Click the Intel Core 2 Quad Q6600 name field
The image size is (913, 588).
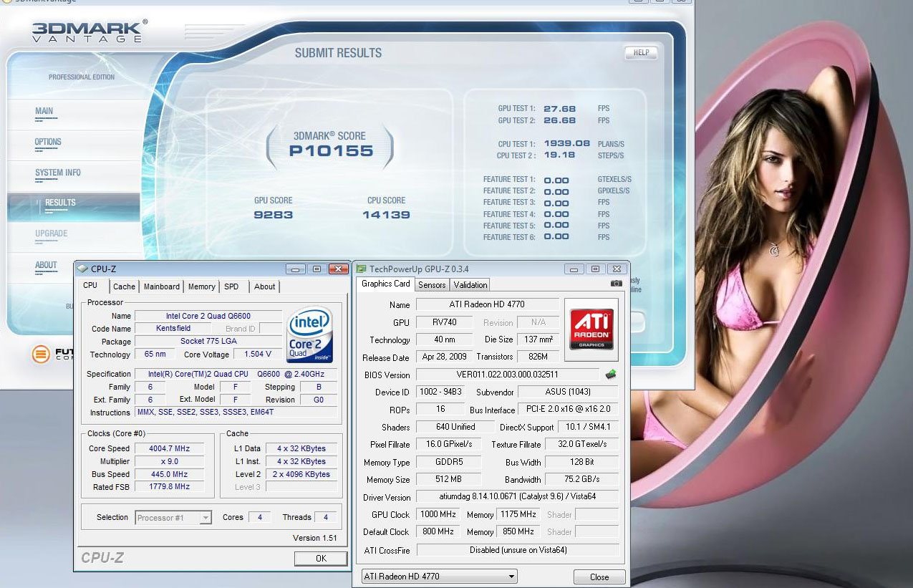(x=208, y=316)
